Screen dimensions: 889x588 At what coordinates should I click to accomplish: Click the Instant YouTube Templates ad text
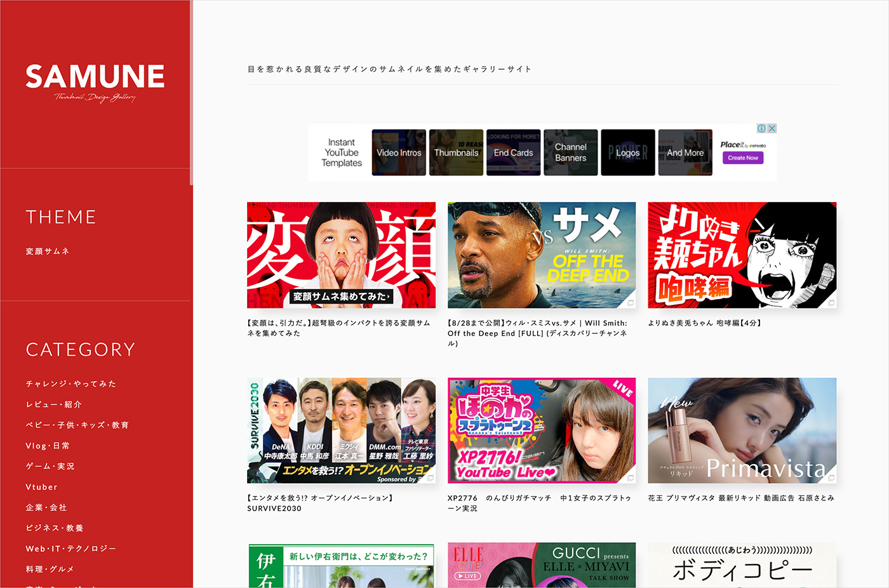342,152
